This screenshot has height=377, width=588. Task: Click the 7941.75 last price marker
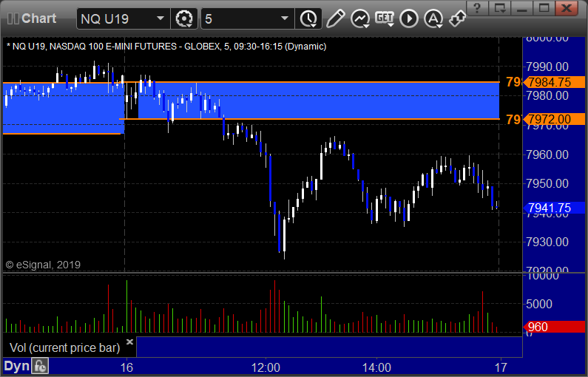click(554, 208)
